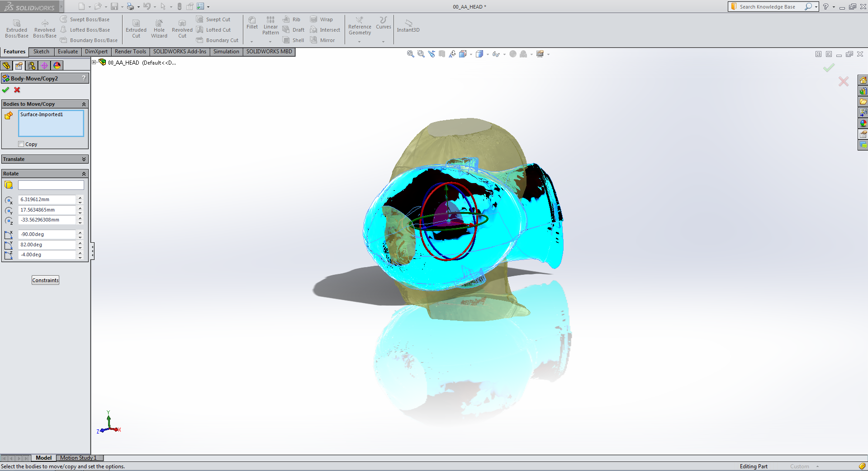The height and width of the screenshot is (471, 868).
Task: Open the SOLIDWORKS MBD tab
Action: 269,52
